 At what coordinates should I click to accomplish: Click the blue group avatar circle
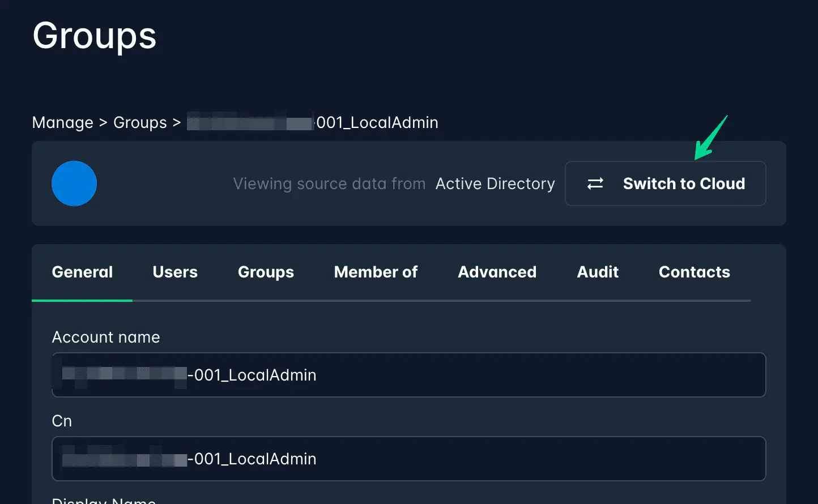(x=74, y=183)
